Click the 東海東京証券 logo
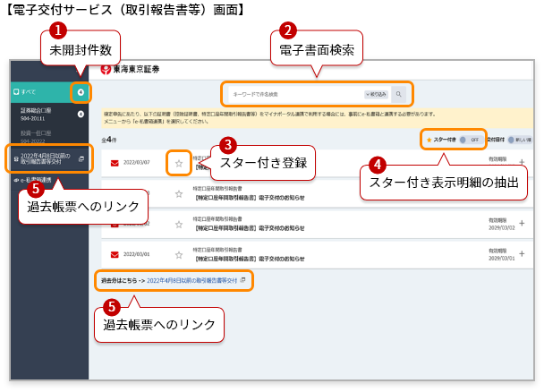This screenshot has width=544, height=392. click(x=130, y=70)
